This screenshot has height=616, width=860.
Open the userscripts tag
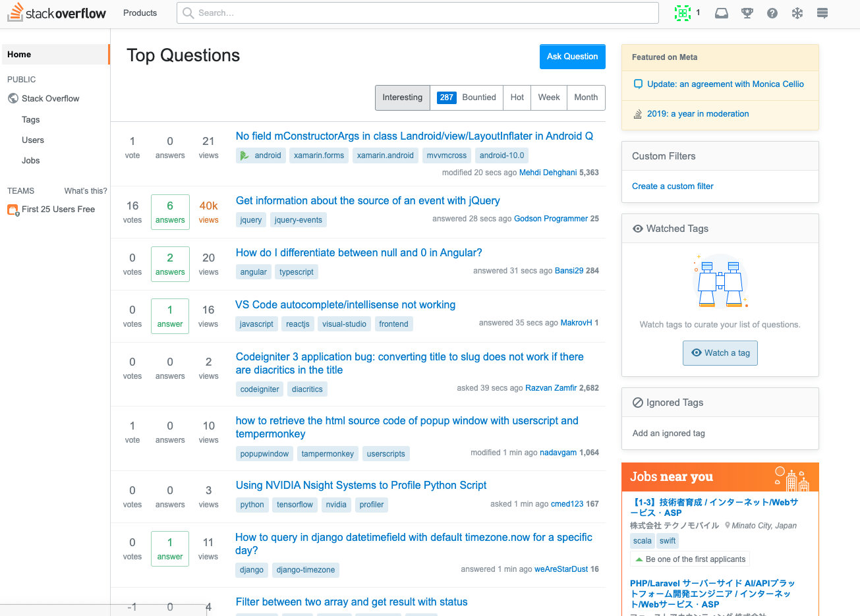point(386,454)
